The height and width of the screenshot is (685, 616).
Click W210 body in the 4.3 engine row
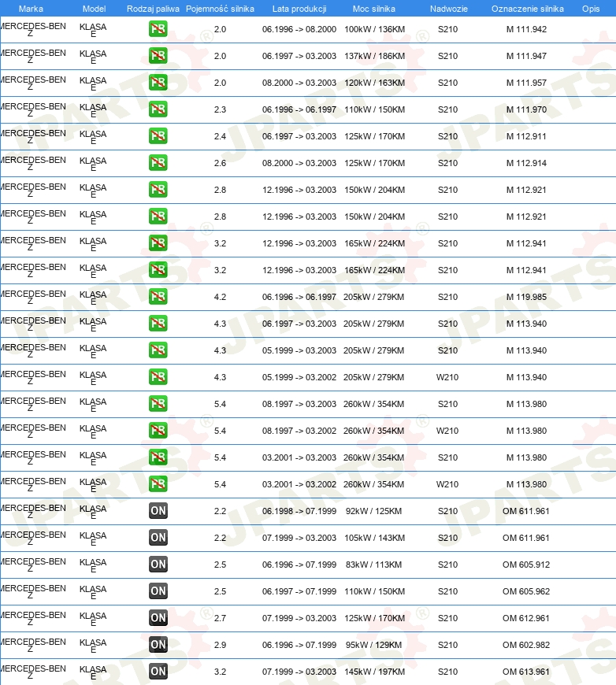tap(447, 377)
